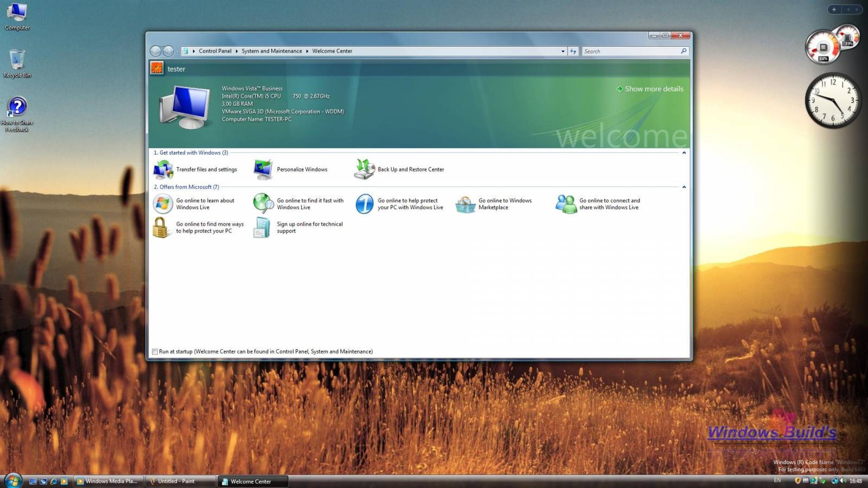Click the Windows Vista Business text
This screenshot has width=868, height=488.
[252, 88]
